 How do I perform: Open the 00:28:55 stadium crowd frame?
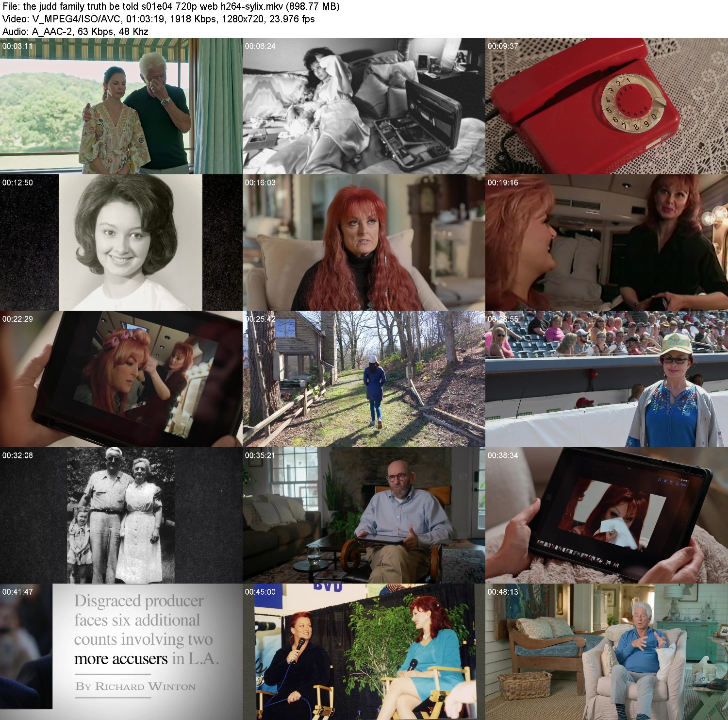click(607, 379)
